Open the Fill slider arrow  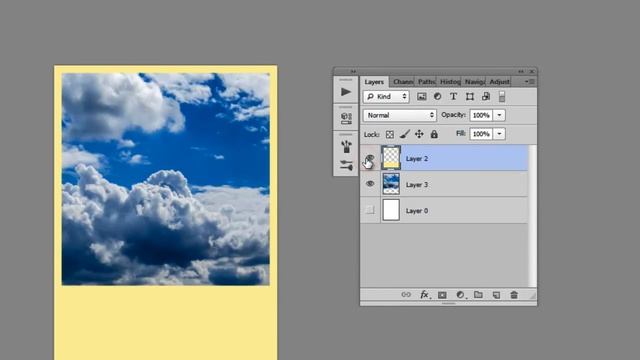point(499,134)
